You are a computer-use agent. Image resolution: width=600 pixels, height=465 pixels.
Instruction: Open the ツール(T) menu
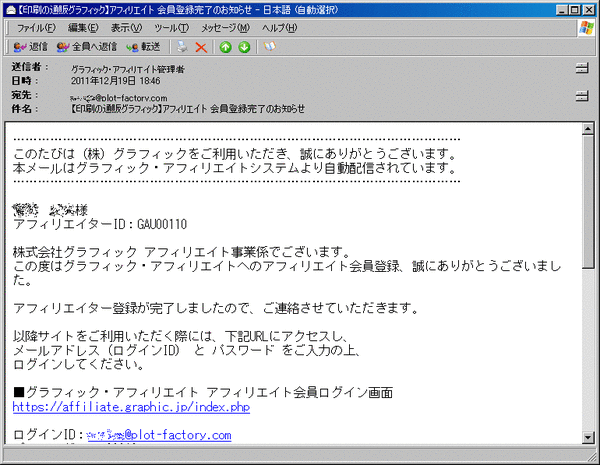click(x=171, y=28)
